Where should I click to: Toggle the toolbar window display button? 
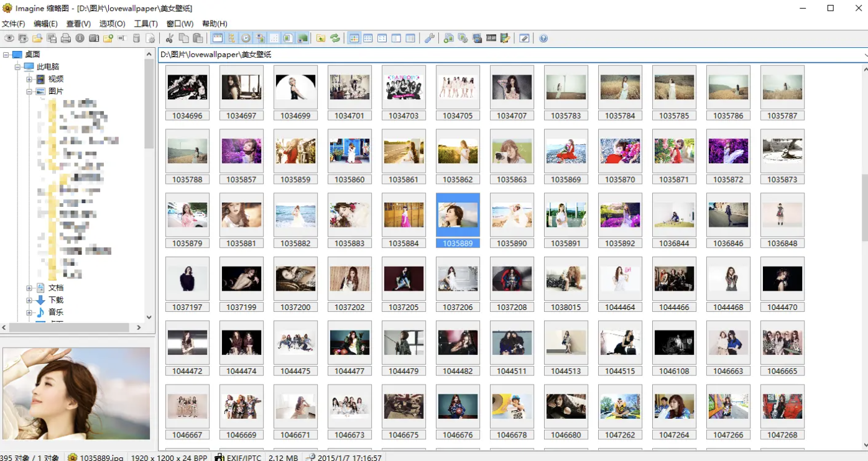(x=218, y=39)
